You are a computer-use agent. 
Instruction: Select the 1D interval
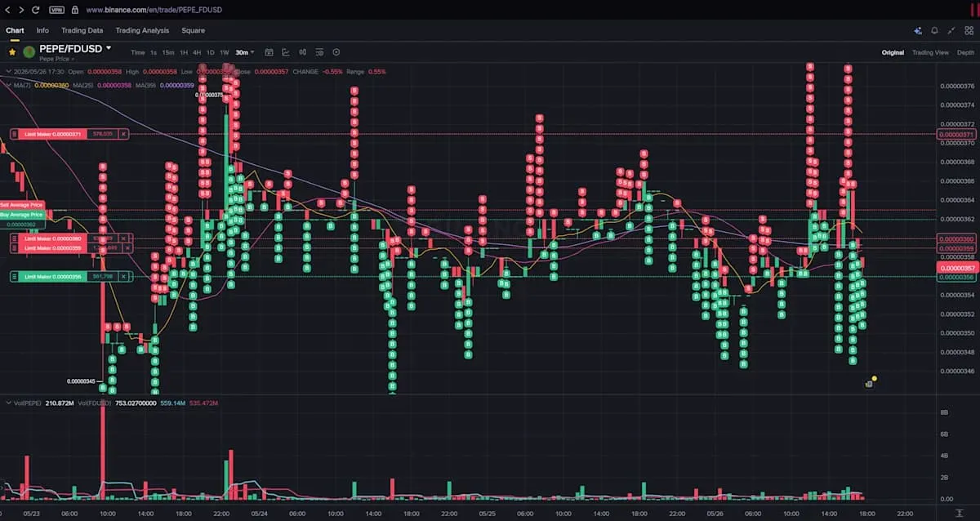(x=210, y=52)
